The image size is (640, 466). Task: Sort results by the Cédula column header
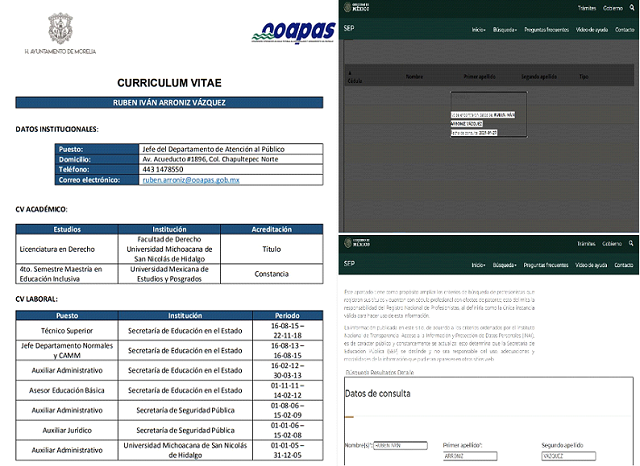tap(354, 81)
